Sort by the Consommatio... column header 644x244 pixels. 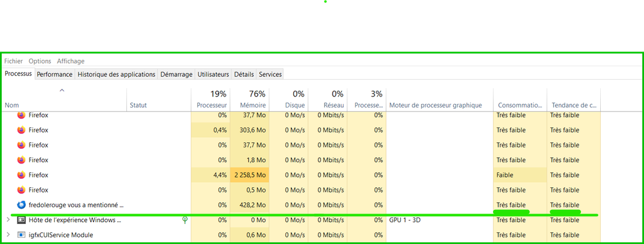[x=520, y=100]
